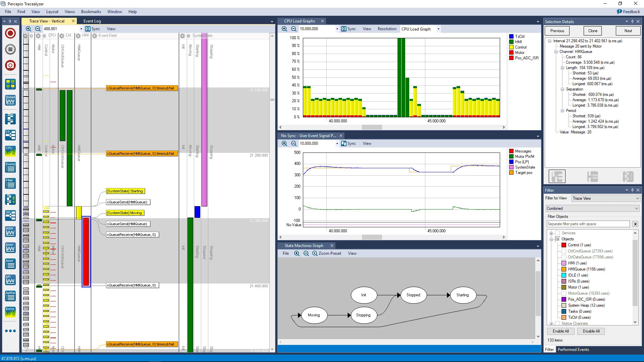Click the Filter panel icon
The width and height of the screenshot is (644, 362).
coord(10,183)
